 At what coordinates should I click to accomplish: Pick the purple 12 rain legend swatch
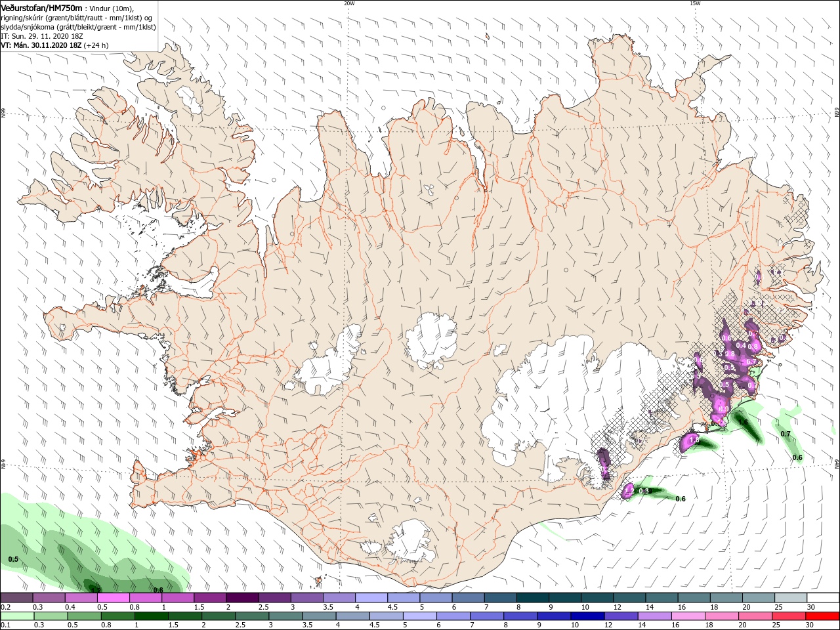tap(621, 616)
